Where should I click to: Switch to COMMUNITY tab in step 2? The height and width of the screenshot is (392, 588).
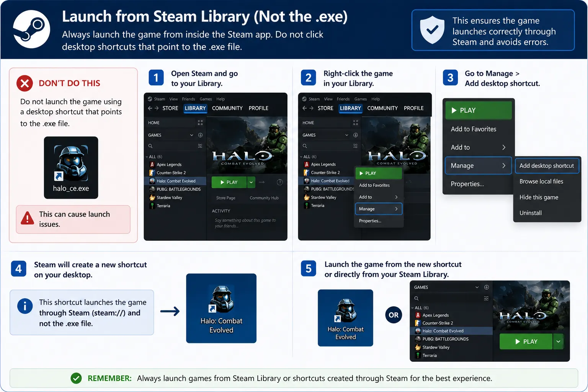coord(382,108)
